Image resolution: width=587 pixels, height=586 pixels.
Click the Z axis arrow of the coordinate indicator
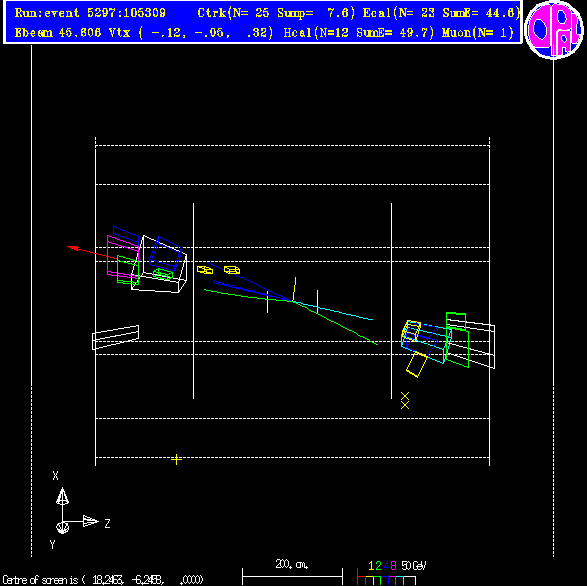90,521
